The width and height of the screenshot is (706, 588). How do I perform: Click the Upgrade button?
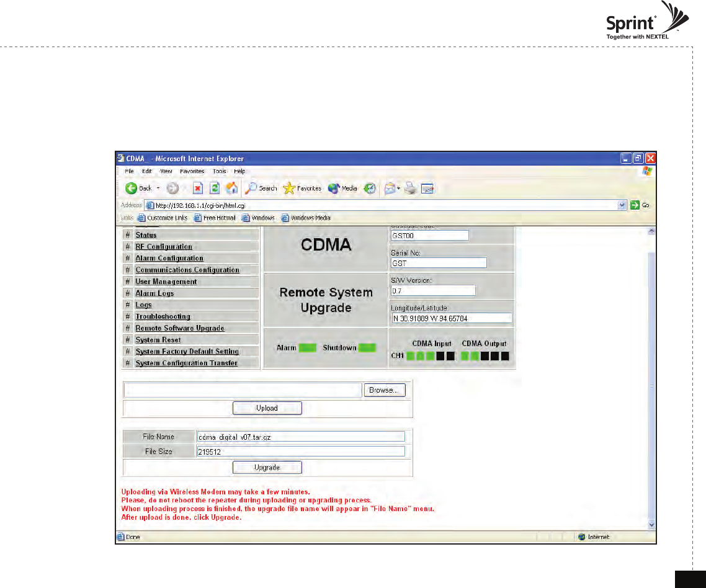tap(267, 467)
